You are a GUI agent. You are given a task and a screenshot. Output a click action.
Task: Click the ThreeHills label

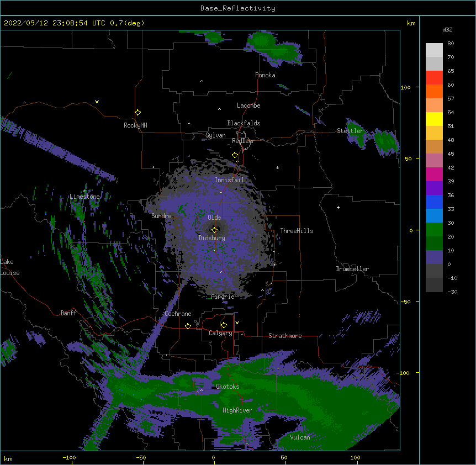(297, 231)
